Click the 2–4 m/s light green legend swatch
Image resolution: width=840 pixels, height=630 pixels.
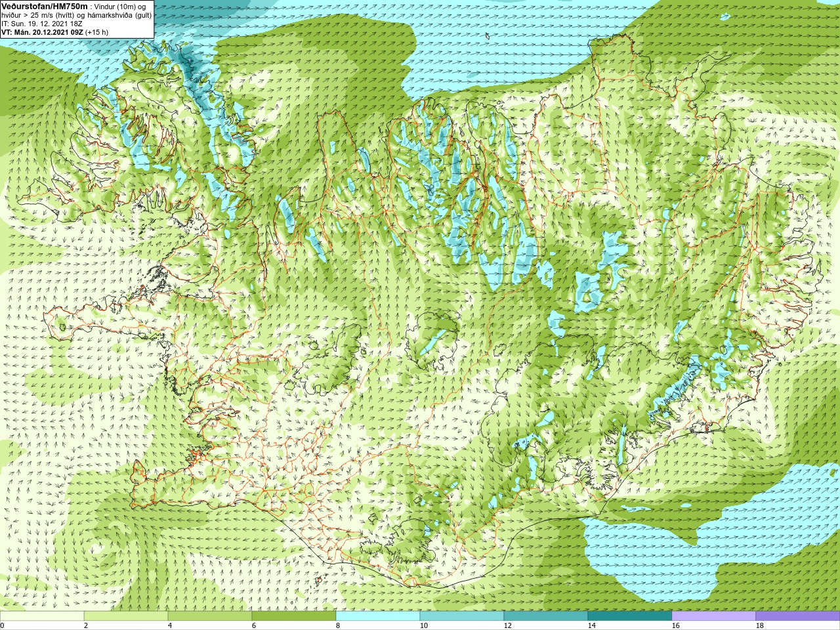point(126,616)
